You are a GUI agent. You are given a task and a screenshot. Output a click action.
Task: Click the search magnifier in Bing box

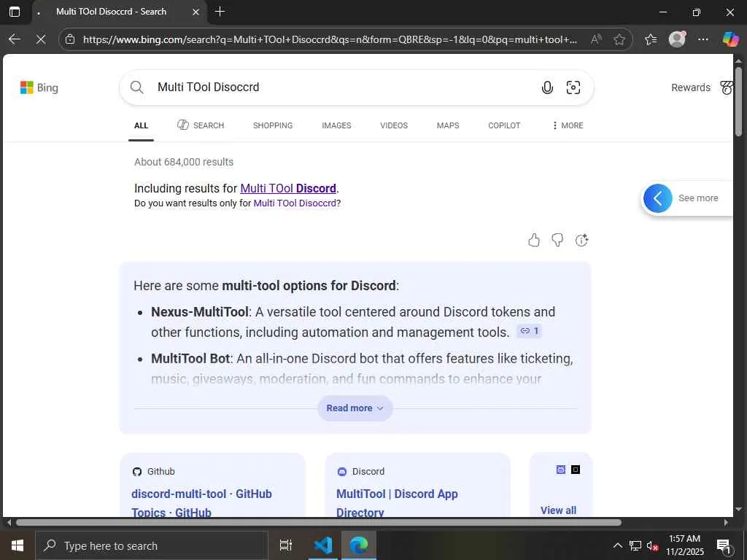(136, 87)
